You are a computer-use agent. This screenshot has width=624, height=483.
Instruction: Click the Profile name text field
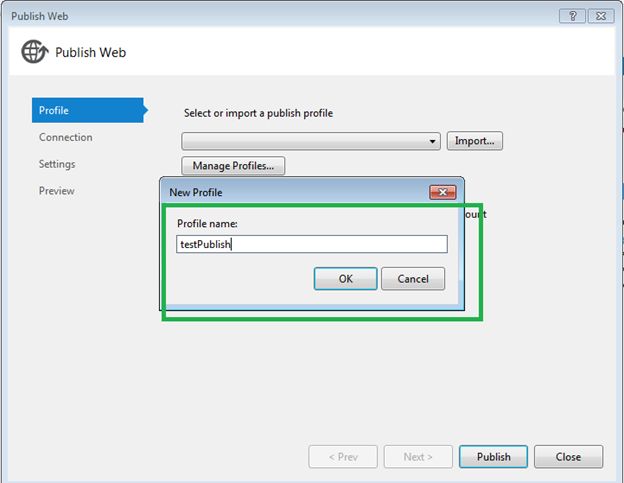pos(312,244)
